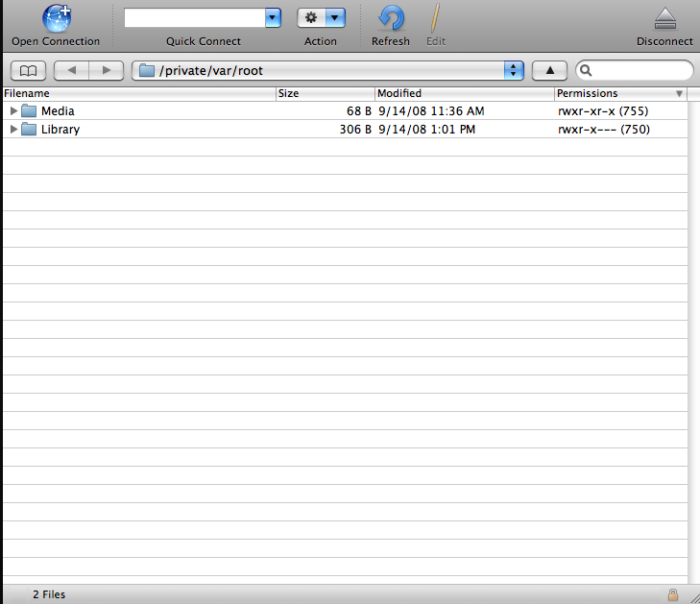Click the Disconnect eject icon
700x604 pixels.
click(665, 19)
